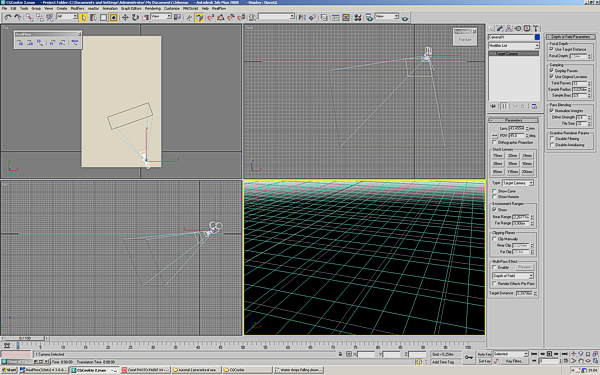Activate the Select and Rotate tool
Image resolution: width=600 pixels, height=375 pixels.
point(135,17)
